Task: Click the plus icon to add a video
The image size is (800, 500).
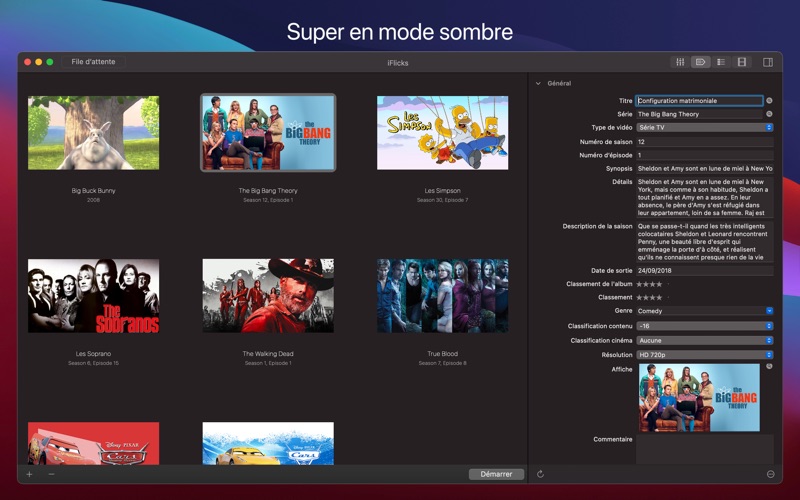Action: (30, 474)
